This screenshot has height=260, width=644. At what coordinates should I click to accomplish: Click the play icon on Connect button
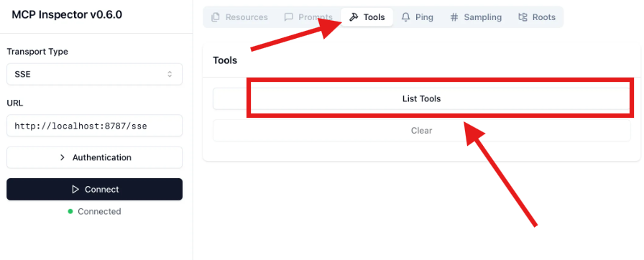(x=75, y=189)
